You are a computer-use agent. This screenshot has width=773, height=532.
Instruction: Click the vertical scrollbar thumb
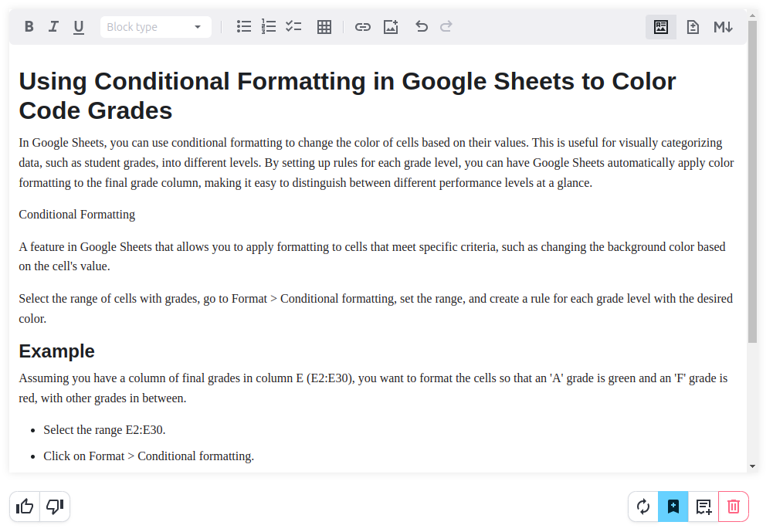click(752, 181)
